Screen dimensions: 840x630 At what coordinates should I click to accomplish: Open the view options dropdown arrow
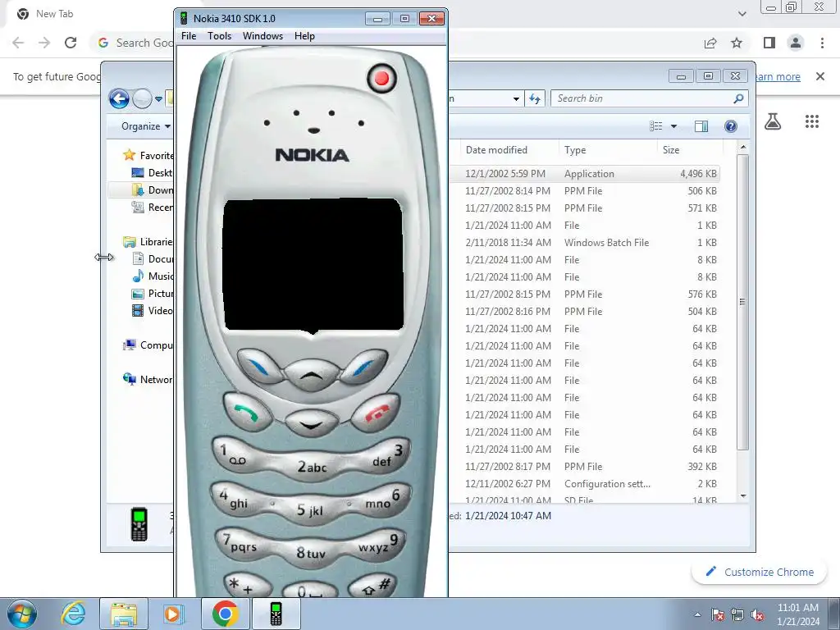coord(674,126)
